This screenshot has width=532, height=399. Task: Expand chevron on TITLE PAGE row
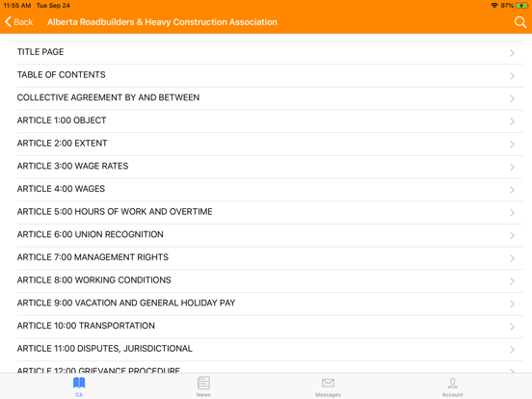point(513,53)
